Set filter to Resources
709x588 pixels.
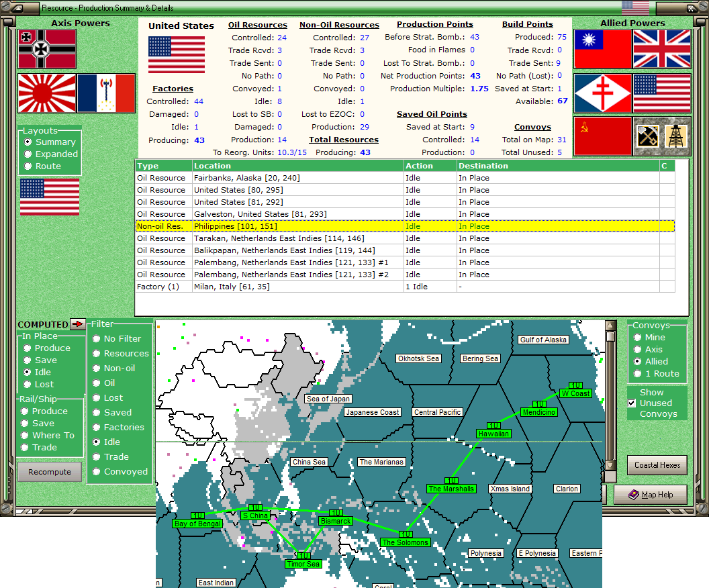click(120, 354)
